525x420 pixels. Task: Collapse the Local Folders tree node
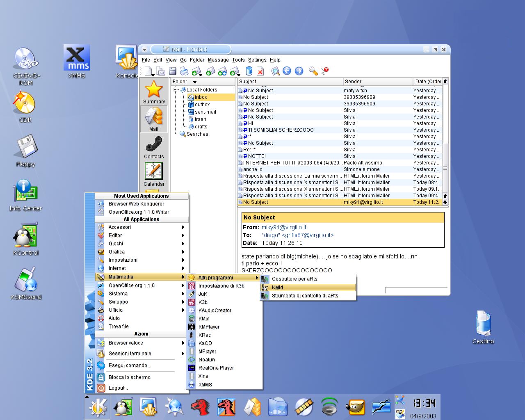pyautogui.click(x=176, y=89)
